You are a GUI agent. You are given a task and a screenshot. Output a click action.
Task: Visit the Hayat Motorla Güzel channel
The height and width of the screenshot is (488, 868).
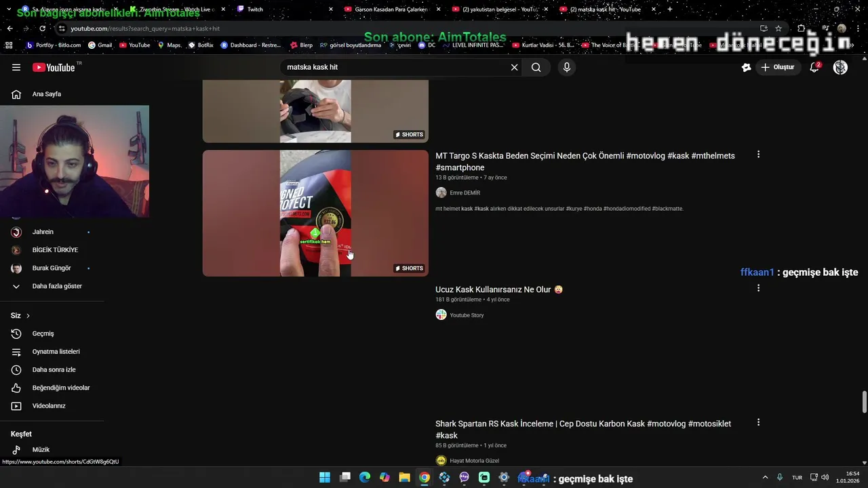click(x=474, y=461)
